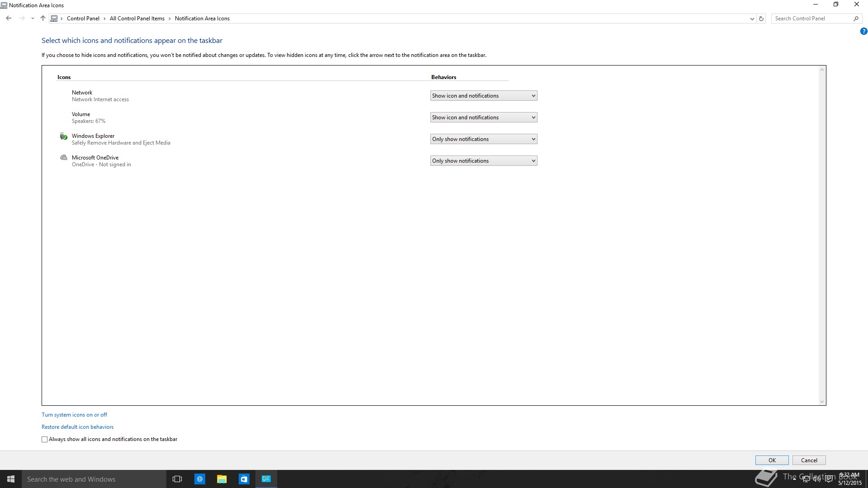Click 'Safely Remove Hardware and Eject Media' text
This screenshot has width=868, height=488.
121,143
